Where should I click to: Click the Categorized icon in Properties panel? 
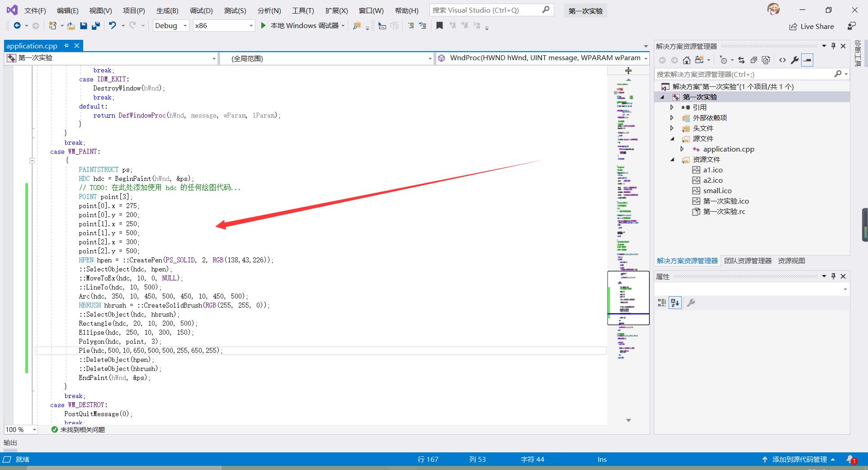(662, 303)
